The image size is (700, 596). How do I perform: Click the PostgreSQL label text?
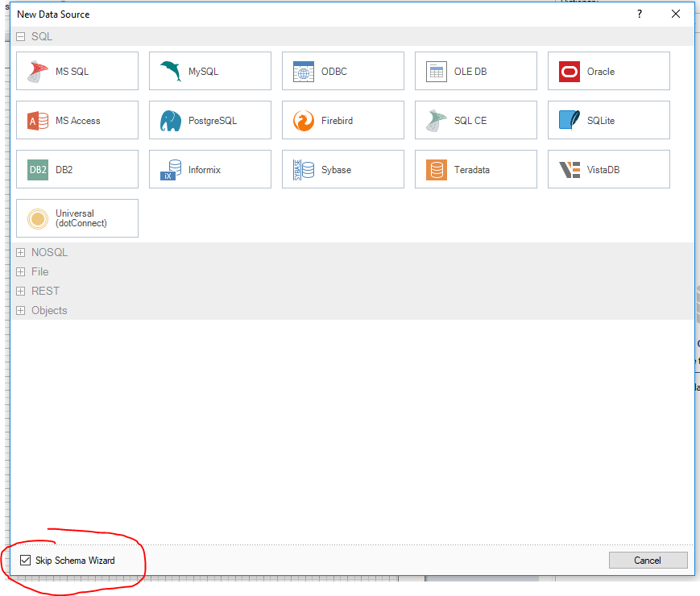(x=213, y=121)
